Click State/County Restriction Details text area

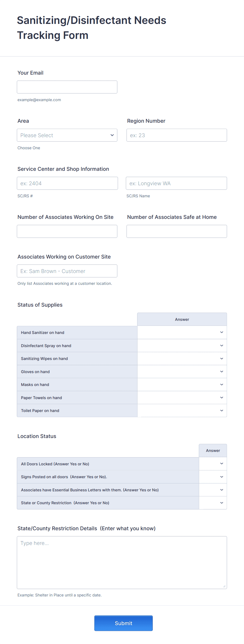[x=122, y=563]
